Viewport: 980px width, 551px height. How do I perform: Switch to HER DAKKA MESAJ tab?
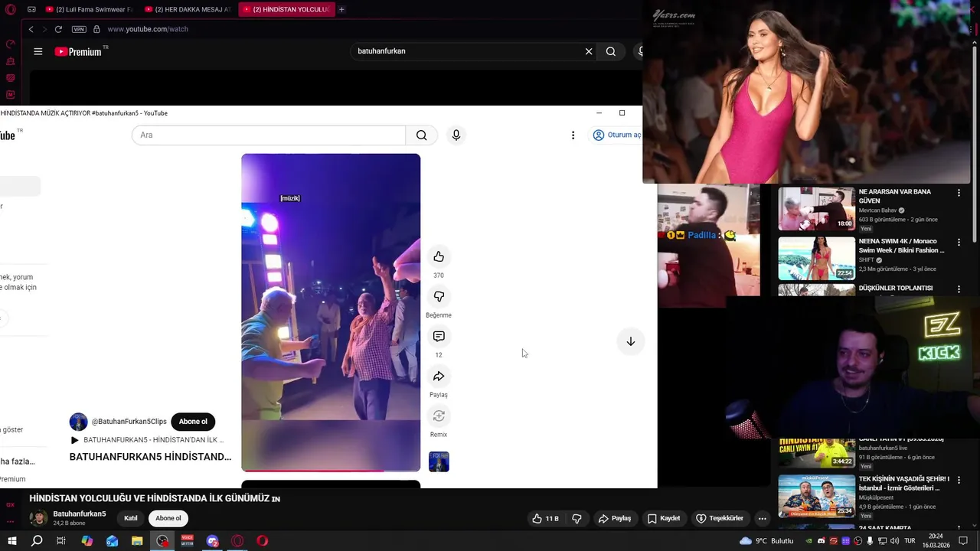[x=188, y=9]
